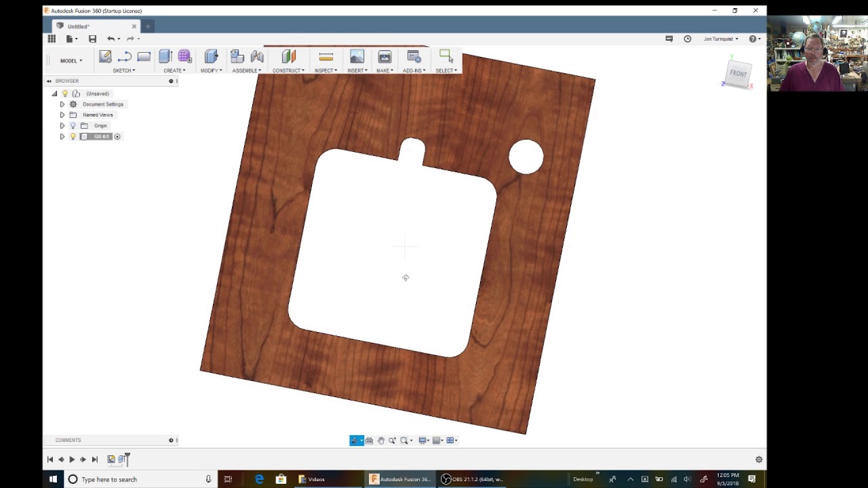
Task: Select the 2-Point Rectangle sketch tool
Action: pos(144,57)
